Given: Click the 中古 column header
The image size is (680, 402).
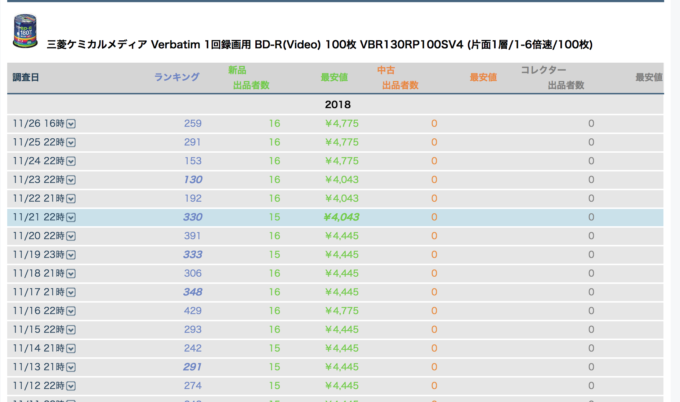Looking at the screenshot, I should pos(386,70).
